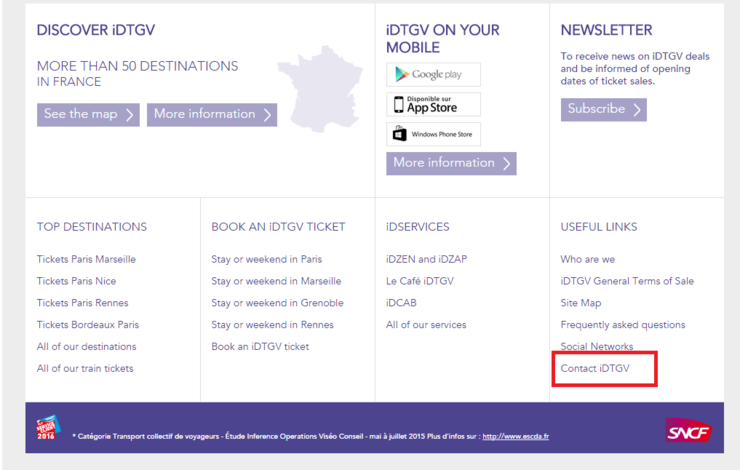Click More information under Discover iDTGV

(x=212, y=115)
